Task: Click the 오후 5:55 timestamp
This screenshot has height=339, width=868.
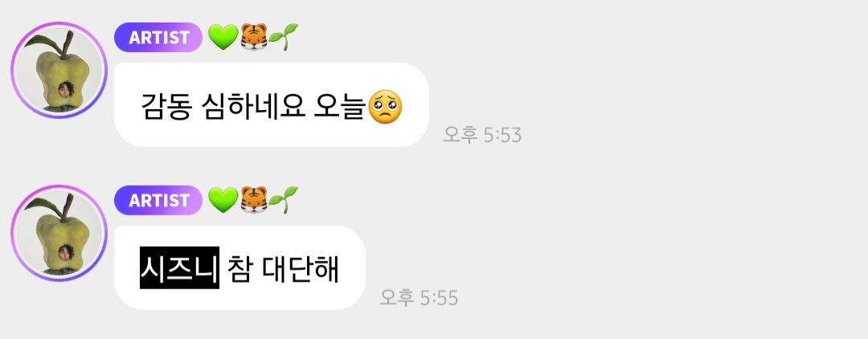Action: 419,298
